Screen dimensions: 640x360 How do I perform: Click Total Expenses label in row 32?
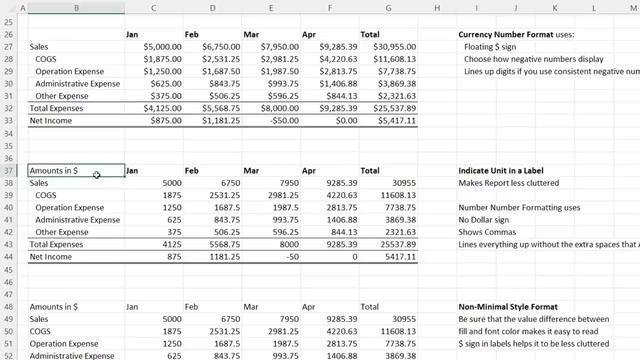(x=56, y=108)
